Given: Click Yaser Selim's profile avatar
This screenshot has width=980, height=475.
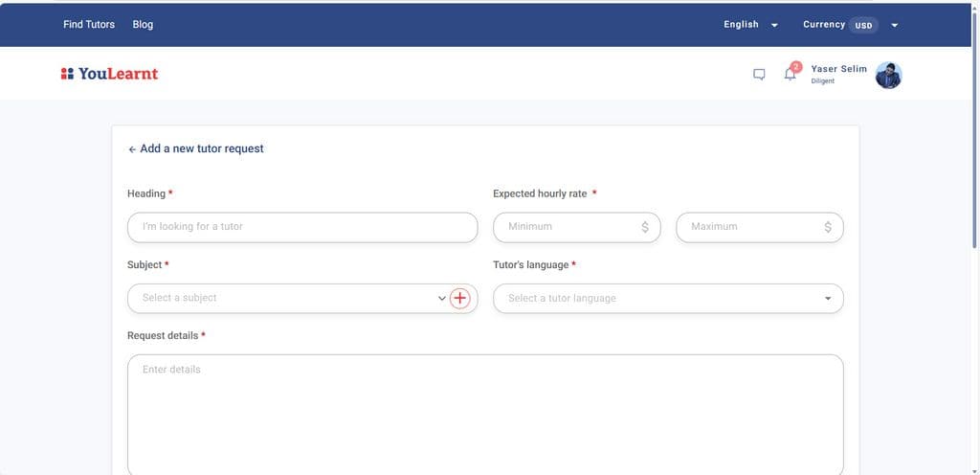Looking at the screenshot, I should [888, 75].
